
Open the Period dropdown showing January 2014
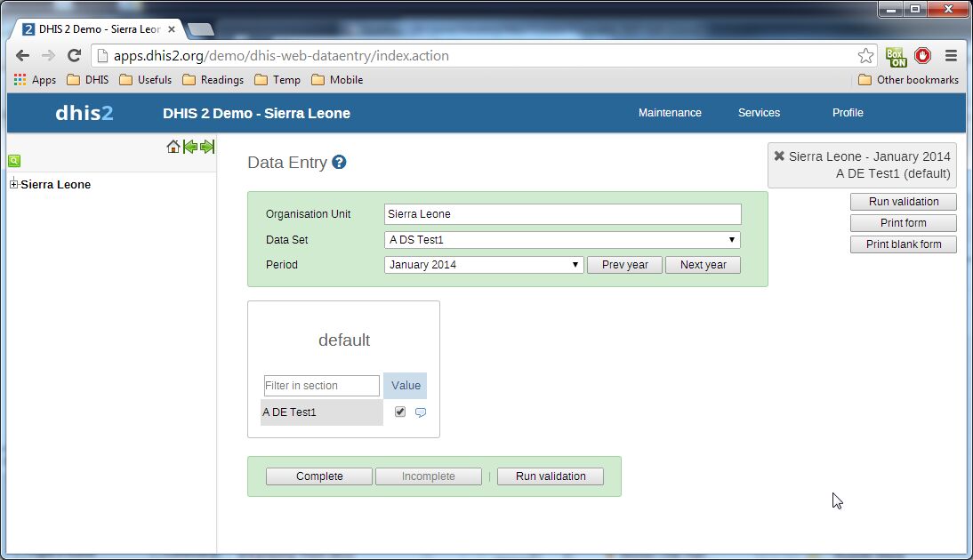click(x=484, y=265)
